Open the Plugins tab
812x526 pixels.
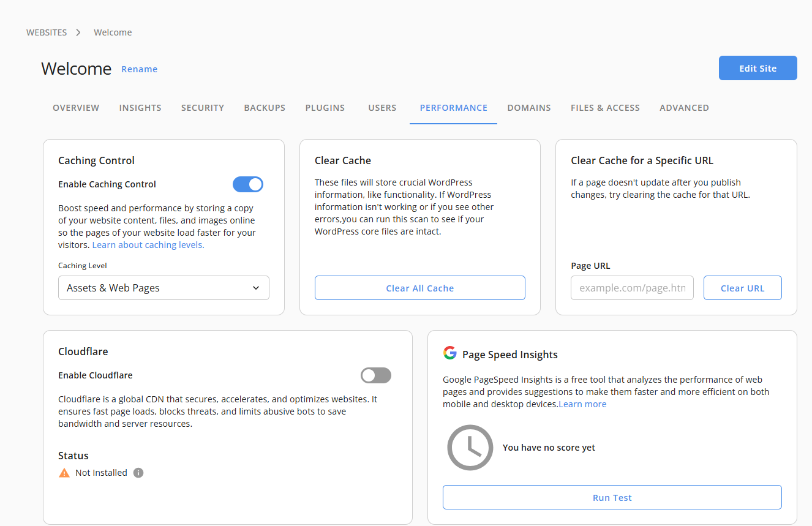click(325, 108)
